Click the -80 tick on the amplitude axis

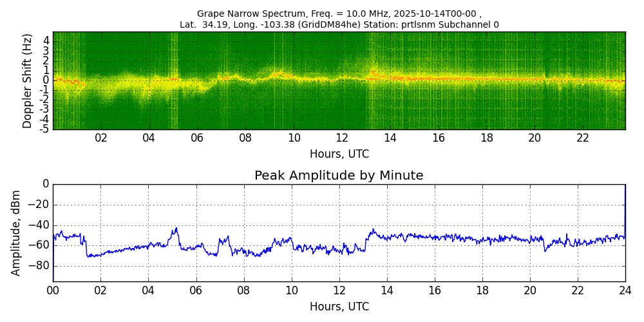click(41, 266)
